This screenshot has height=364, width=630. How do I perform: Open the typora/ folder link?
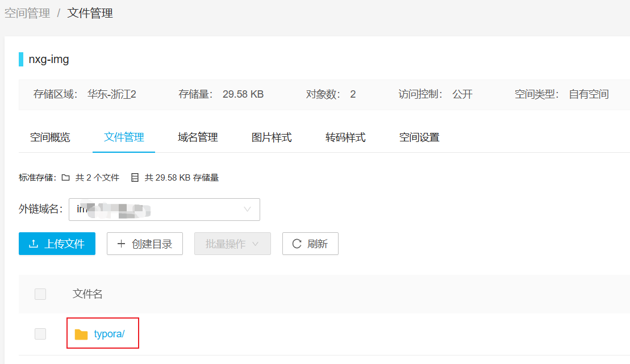109,334
